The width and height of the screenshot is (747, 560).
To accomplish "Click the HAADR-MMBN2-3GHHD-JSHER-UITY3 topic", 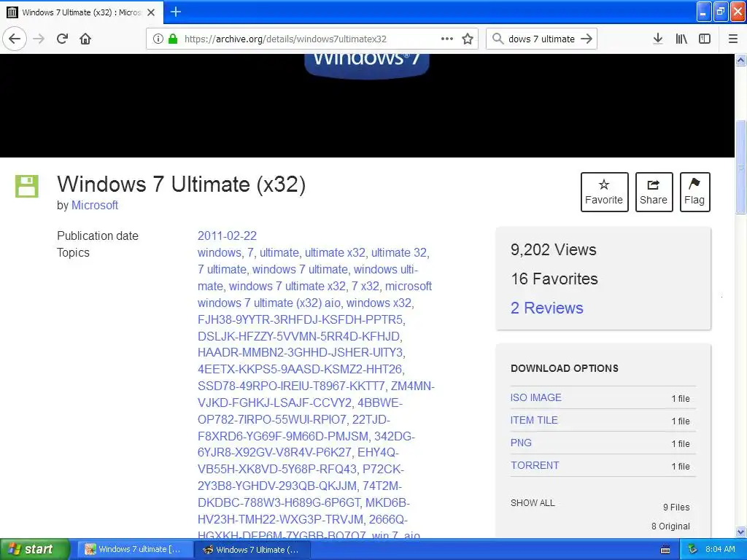I will pos(301,352).
